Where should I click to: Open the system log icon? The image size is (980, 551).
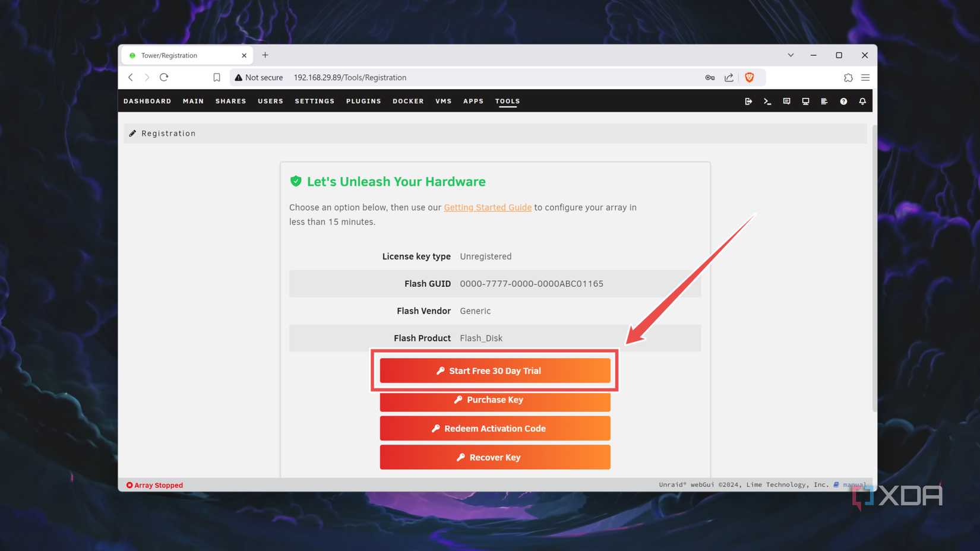824,102
